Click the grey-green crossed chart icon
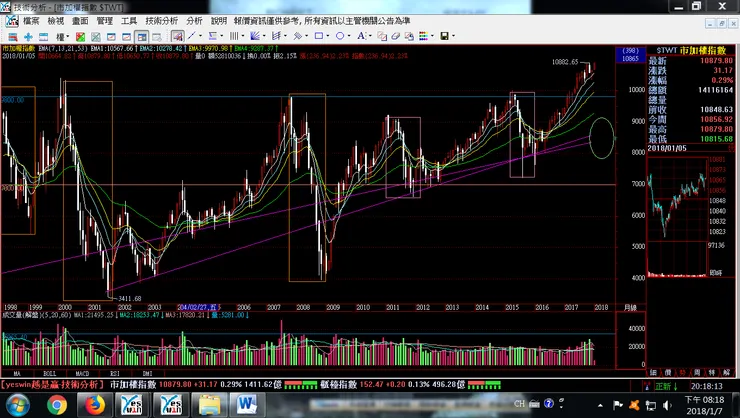The image size is (740, 418). coord(96,36)
